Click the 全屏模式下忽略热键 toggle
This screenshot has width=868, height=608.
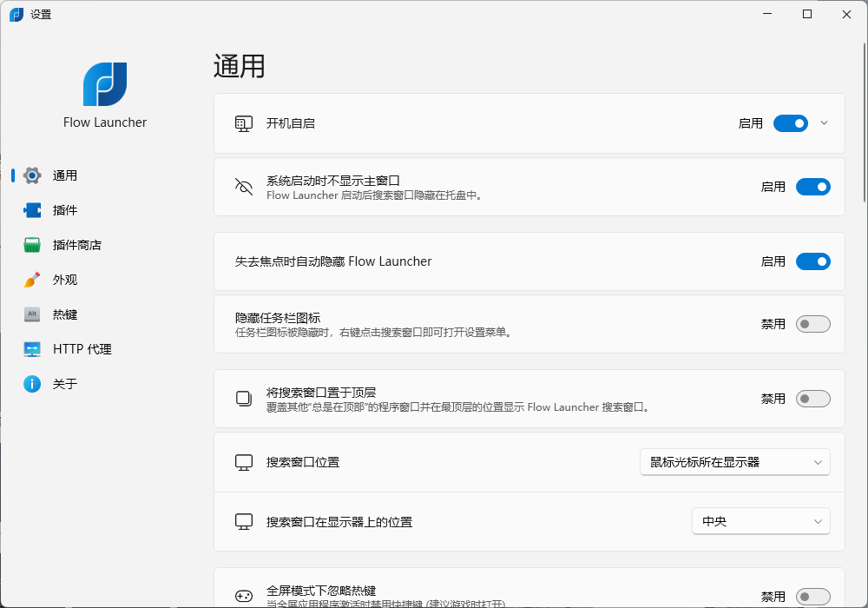click(x=812, y=596)
